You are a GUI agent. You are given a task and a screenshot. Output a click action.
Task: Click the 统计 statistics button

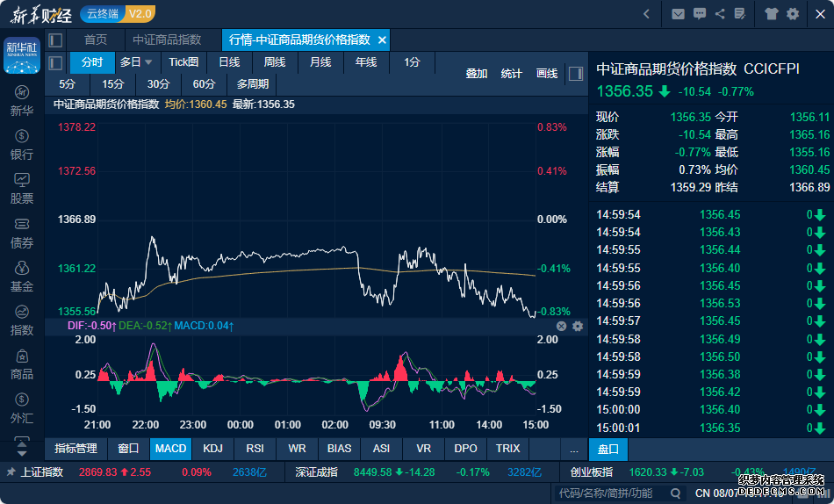(x=511, y=74)
